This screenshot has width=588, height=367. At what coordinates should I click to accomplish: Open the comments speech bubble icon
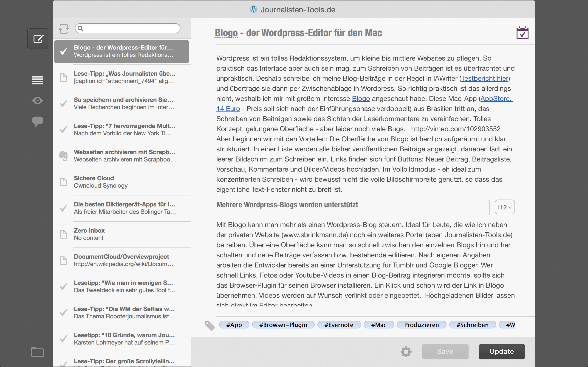pyautogui.click(x=38, y=121)
